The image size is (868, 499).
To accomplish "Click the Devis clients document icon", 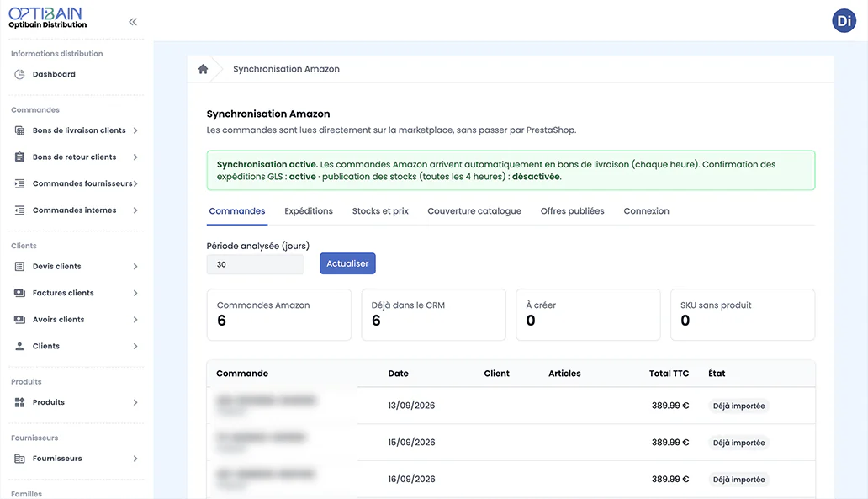I will 19,267.
